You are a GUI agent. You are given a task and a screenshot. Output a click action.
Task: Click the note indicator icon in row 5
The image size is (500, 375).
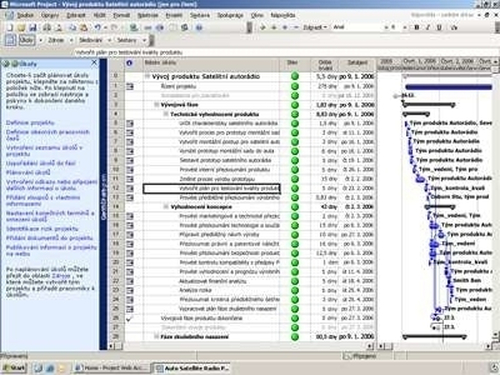coord(130,123)
